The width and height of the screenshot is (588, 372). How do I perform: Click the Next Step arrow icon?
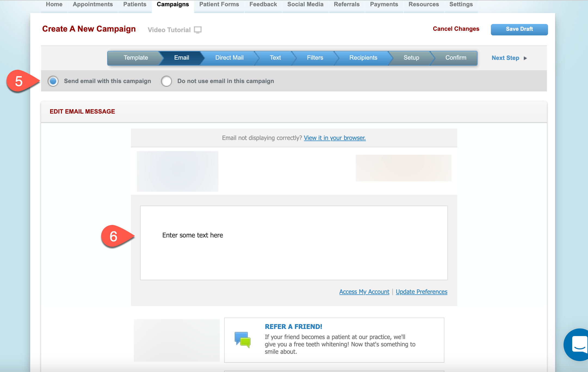coord(525,58)
